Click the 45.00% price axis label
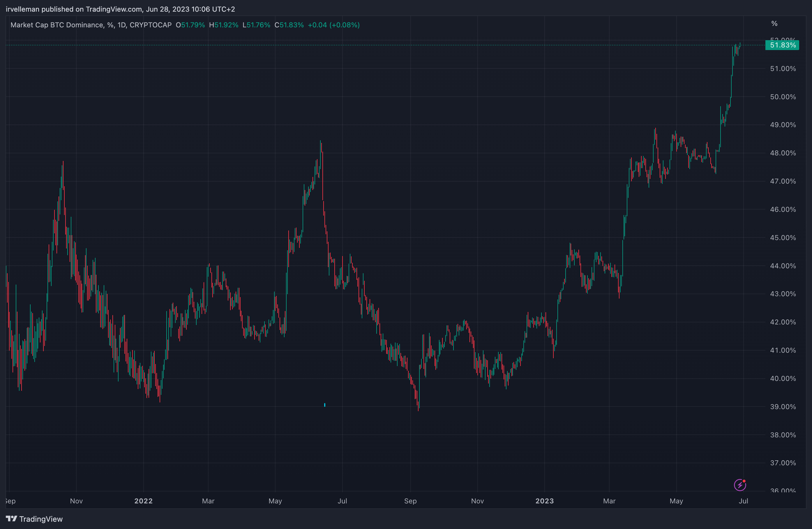This screenshot has height=529, width=812. 783,237
